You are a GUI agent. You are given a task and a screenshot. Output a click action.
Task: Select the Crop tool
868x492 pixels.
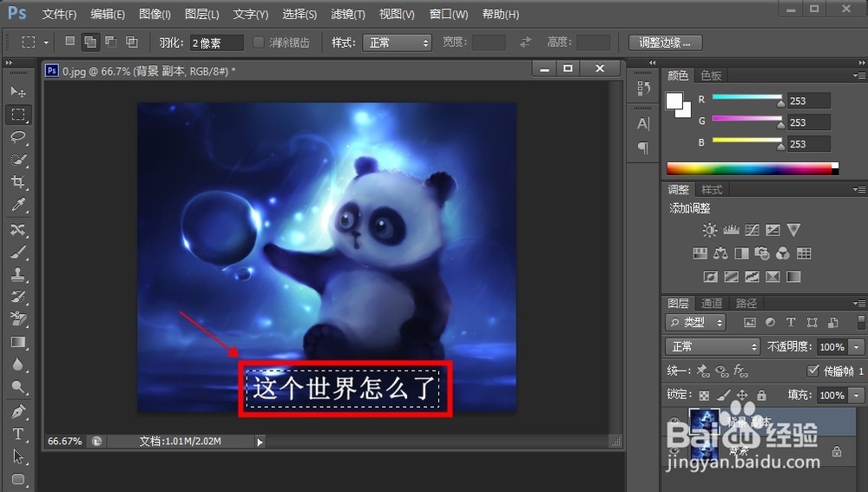coord(18,182)
